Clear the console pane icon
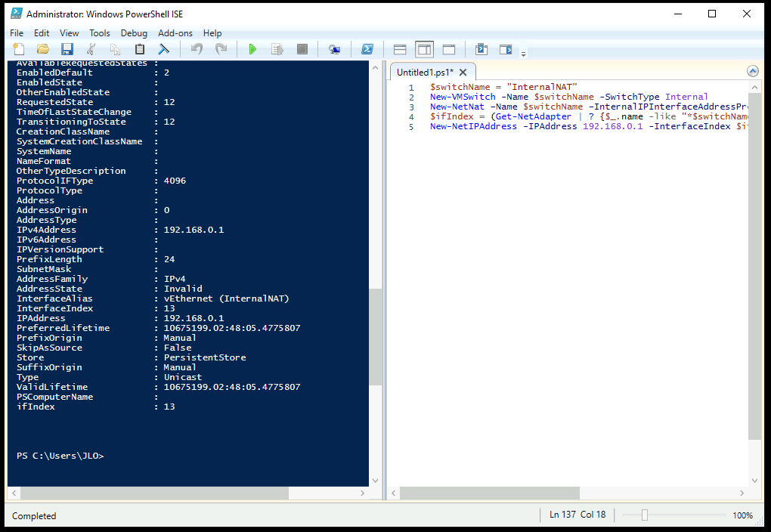Viewport: 771px width, 532px height. coord(163,49)
